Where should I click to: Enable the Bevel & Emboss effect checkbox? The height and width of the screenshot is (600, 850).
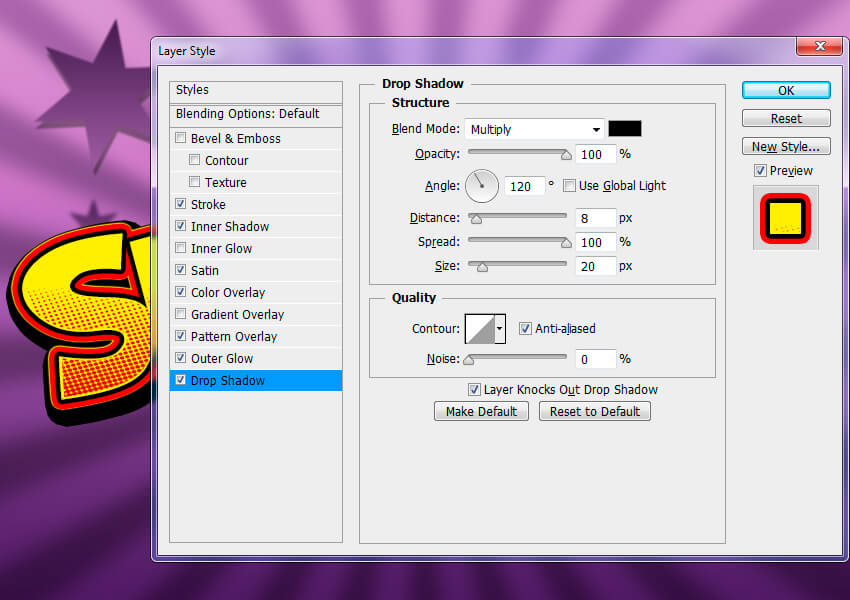tap(181, 138)
